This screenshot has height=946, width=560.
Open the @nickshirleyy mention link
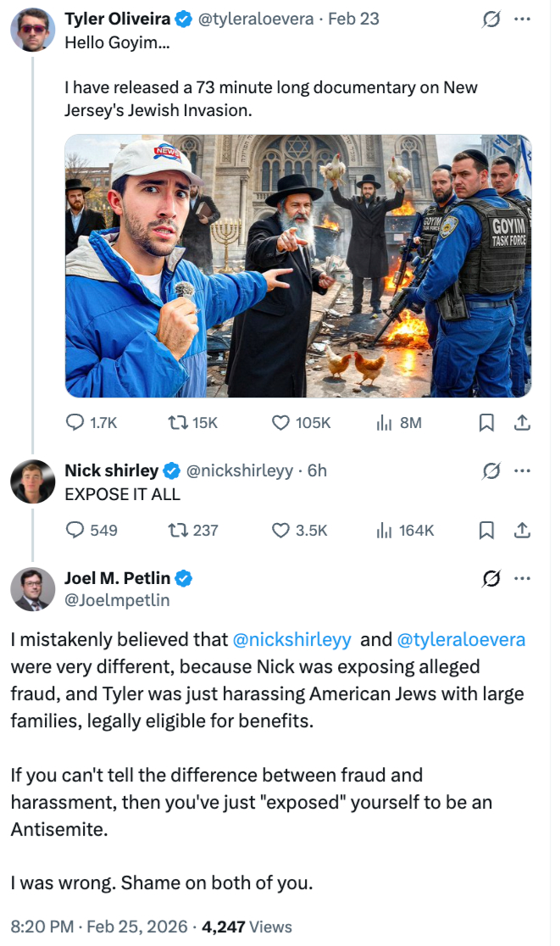pyautogui.click(x=292, y=639)
